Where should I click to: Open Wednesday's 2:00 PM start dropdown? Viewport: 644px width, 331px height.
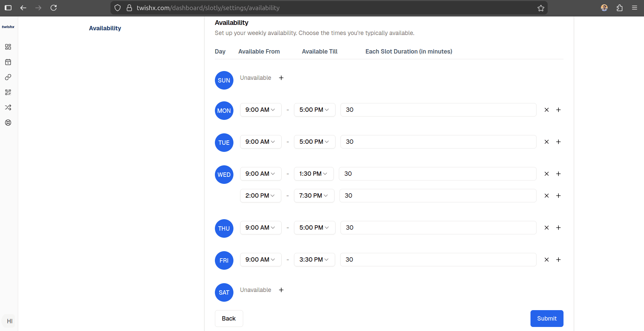point(261,196)
